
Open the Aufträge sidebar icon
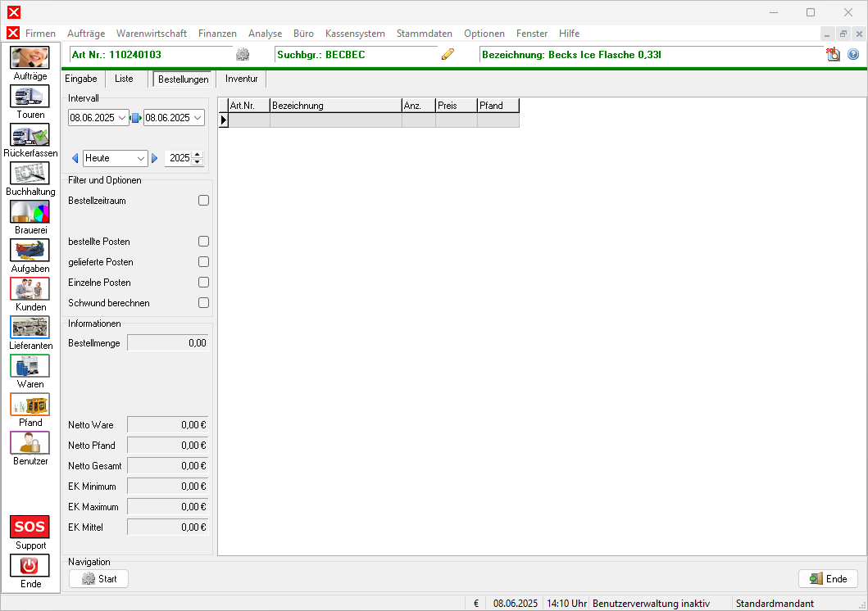tap(30, 58)
